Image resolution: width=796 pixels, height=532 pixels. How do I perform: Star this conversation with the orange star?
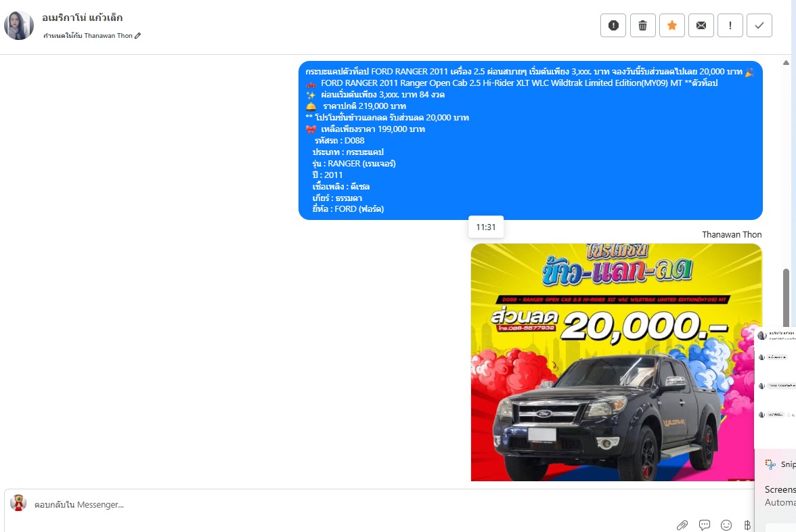(671, 26)
